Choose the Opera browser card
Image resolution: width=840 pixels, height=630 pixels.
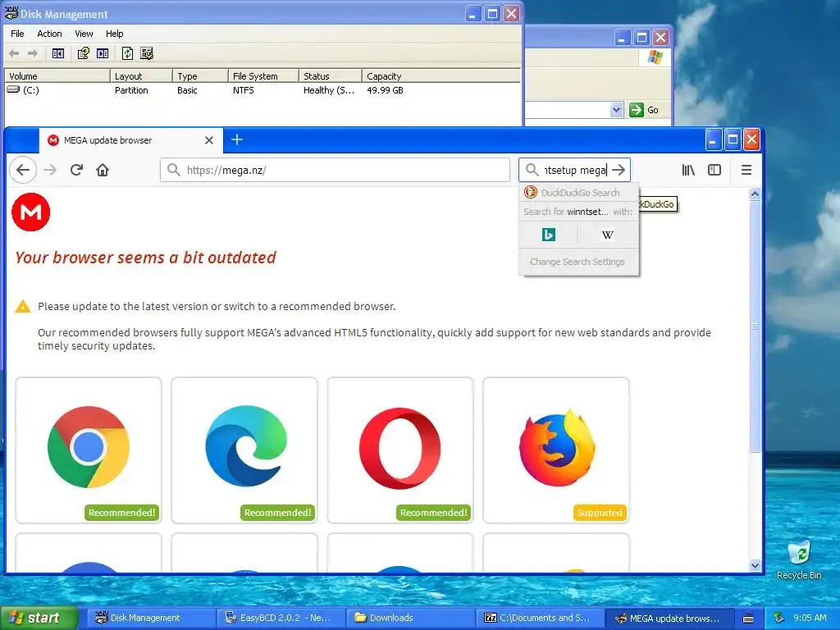400,450
